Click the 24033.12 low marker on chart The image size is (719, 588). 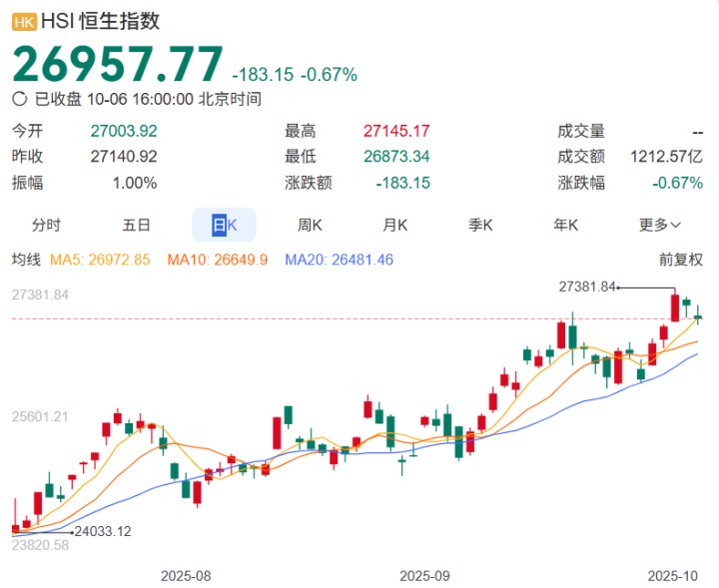coord(103,532)
